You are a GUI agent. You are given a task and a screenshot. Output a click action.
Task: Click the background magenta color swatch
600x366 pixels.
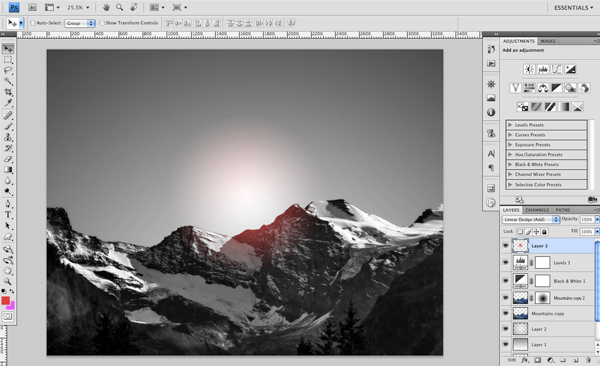coord(11,306)
